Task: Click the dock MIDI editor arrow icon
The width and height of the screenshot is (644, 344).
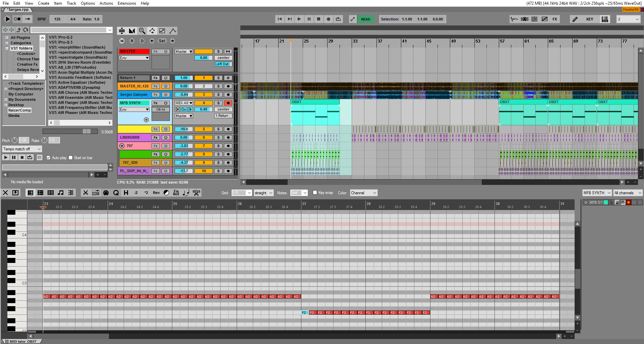Action: coord(15,193)
